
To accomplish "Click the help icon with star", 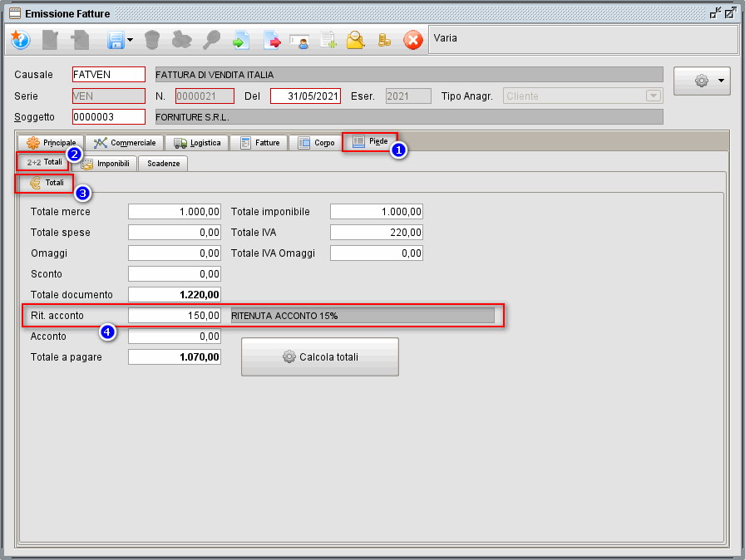I will [20, 40].
